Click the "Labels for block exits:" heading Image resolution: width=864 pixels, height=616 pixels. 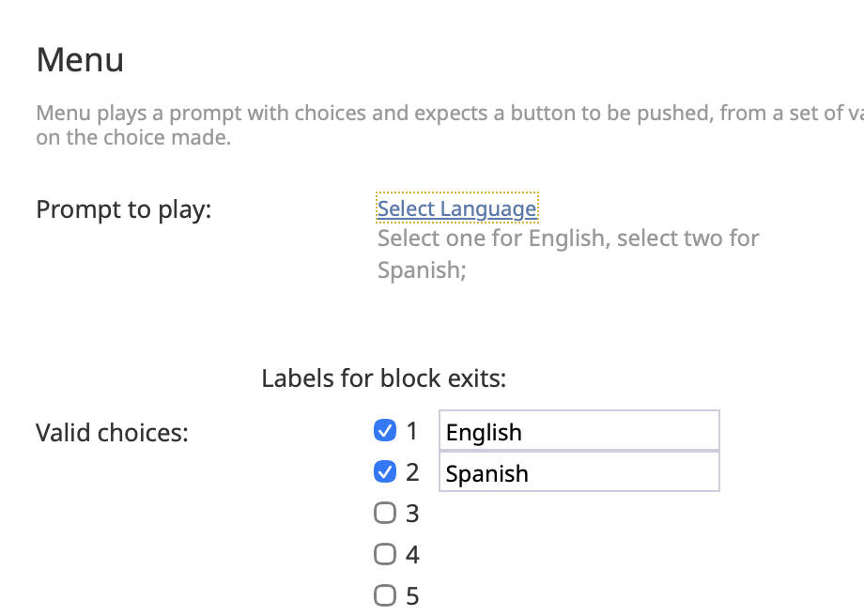pyautogui.click(x=383, y=379)
